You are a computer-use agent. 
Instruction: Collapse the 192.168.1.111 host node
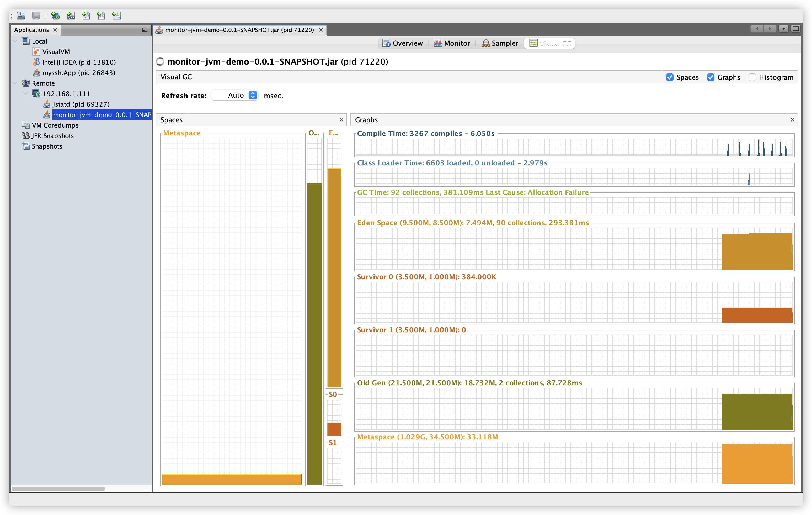(x=26, y=93)
